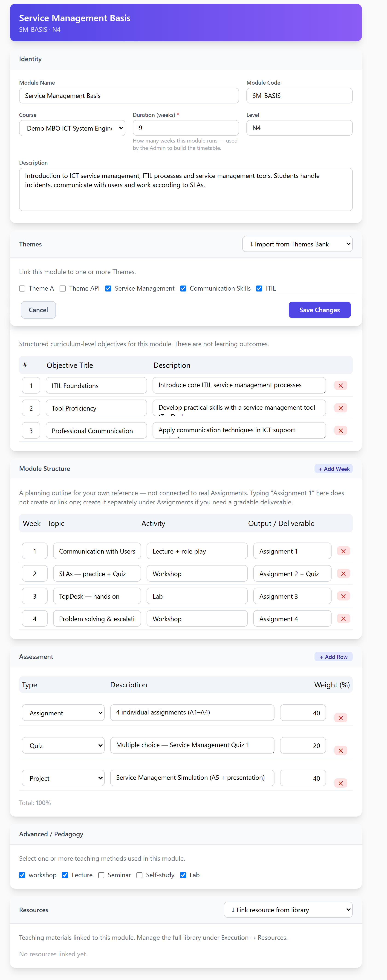Remove the Assignment assessment row
Viewport: 387px width, 980px height.
pyautogui.click(x=341, y=717)
